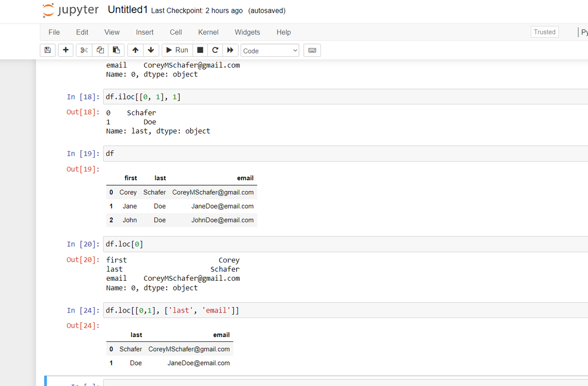Viewport: 588px width, 386px height.
Task: Select the 'Corey' cell in Out[19] table
Action: [x=128, y=192]
